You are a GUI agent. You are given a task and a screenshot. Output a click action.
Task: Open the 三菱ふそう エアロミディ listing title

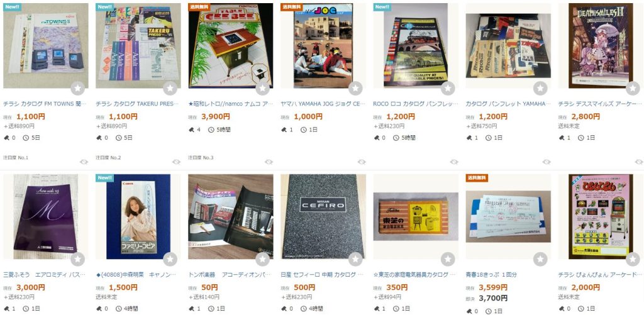45,274
